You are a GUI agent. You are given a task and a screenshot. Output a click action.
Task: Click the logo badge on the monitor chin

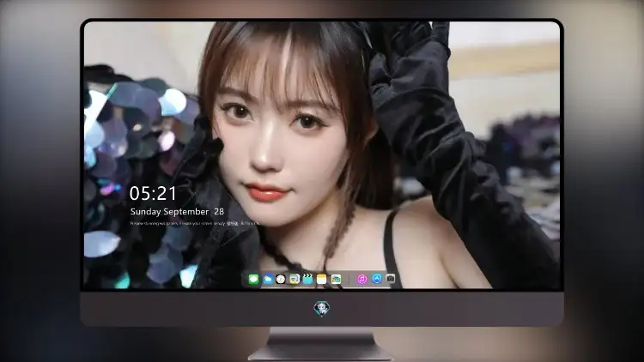[322, 308]
